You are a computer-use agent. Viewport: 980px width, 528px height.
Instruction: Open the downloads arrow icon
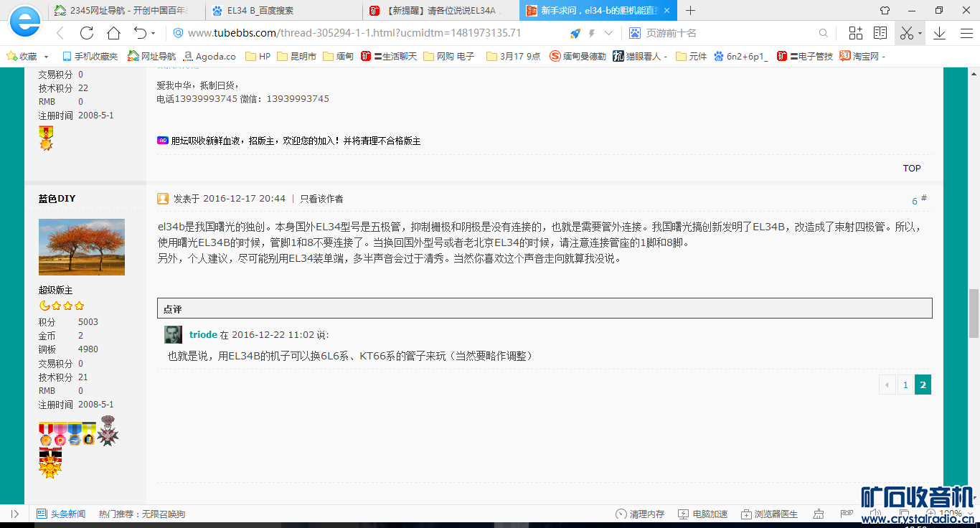point(939,33)
